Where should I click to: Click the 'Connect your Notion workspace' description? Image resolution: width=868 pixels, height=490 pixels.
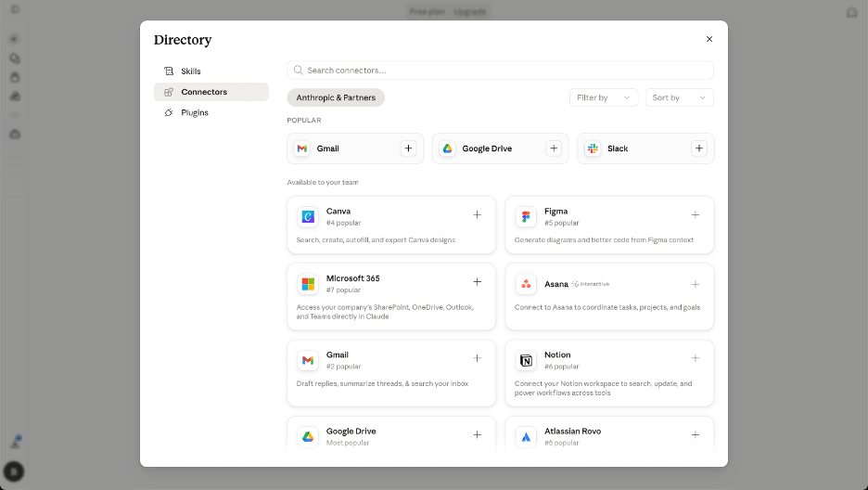603,388
